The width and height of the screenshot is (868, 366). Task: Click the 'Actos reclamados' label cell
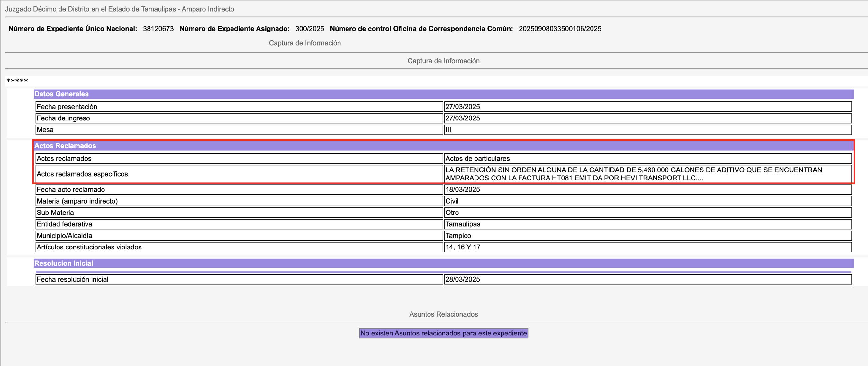[x=239, y=159]
